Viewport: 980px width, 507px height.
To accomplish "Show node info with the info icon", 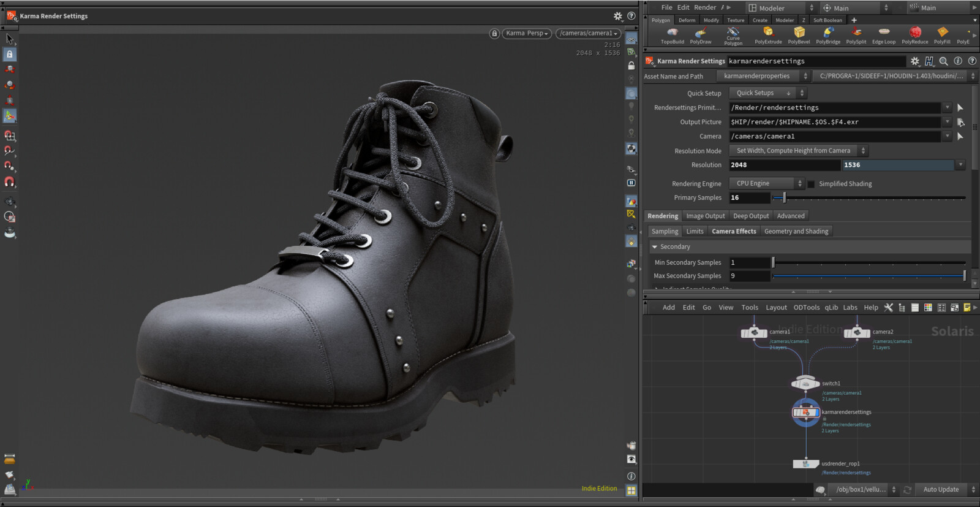I will [x=958, y=61].
